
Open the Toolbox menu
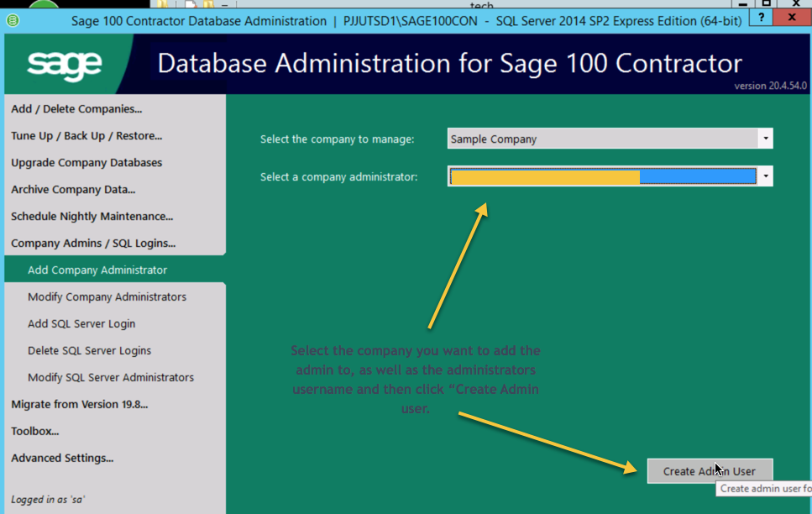[x=34, y=432]
